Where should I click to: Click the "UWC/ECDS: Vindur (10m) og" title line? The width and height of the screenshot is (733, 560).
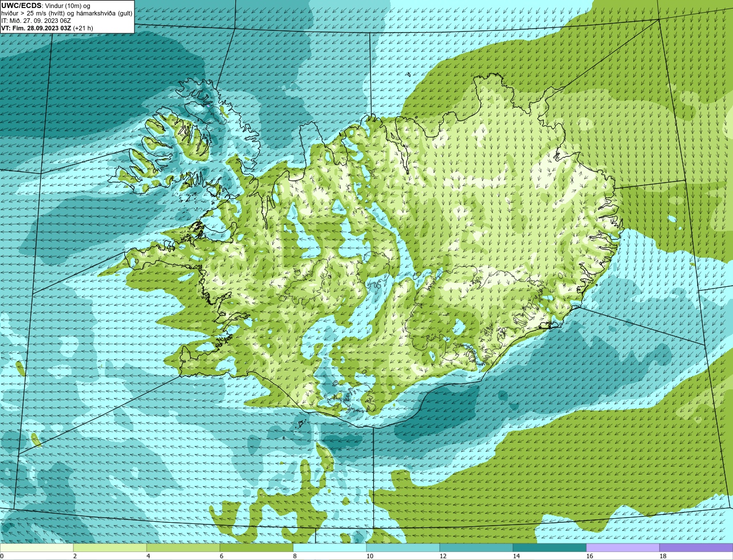46,6
